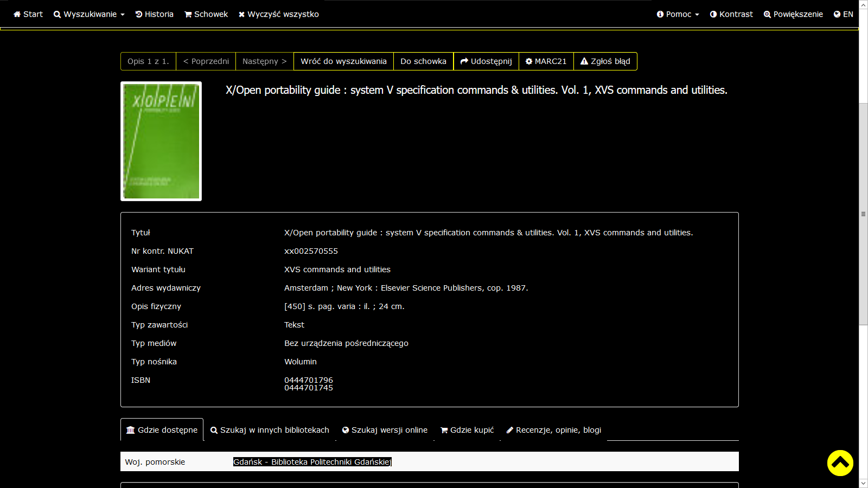Click the green X/Open book cover
Viewport: 868px width, 488px height.
[x=161, y=141]
